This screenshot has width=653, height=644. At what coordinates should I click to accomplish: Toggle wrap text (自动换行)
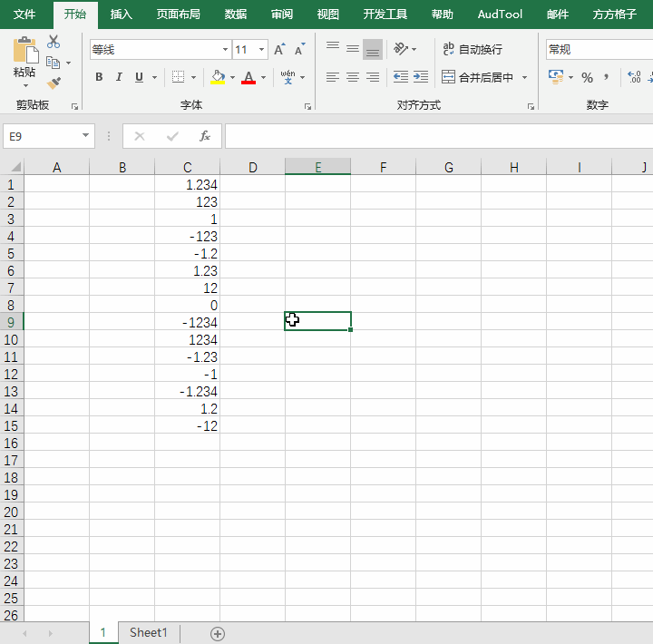tap(473, 50)
